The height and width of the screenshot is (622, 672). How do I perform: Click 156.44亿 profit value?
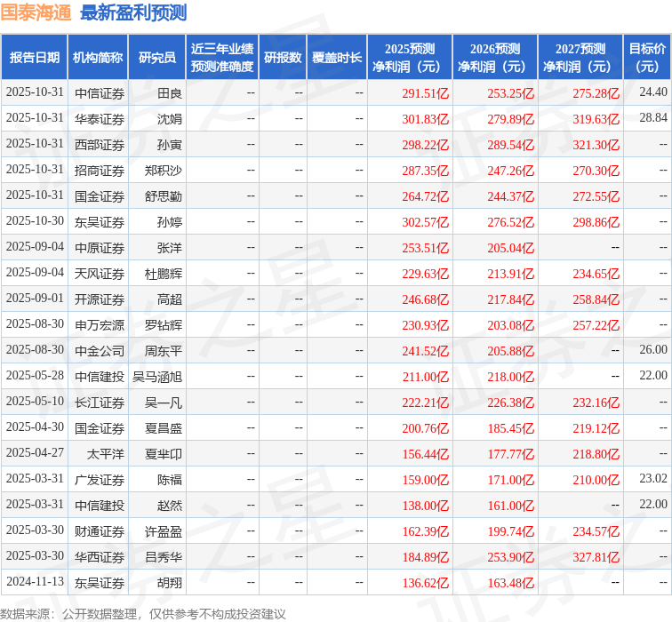point(425,454)
